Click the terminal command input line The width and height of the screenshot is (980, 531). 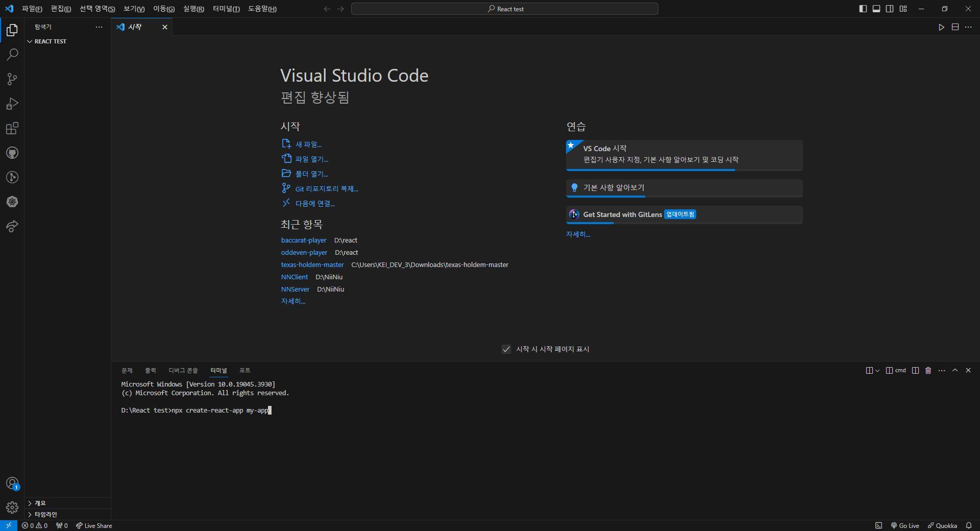click(x=197, y=411)
